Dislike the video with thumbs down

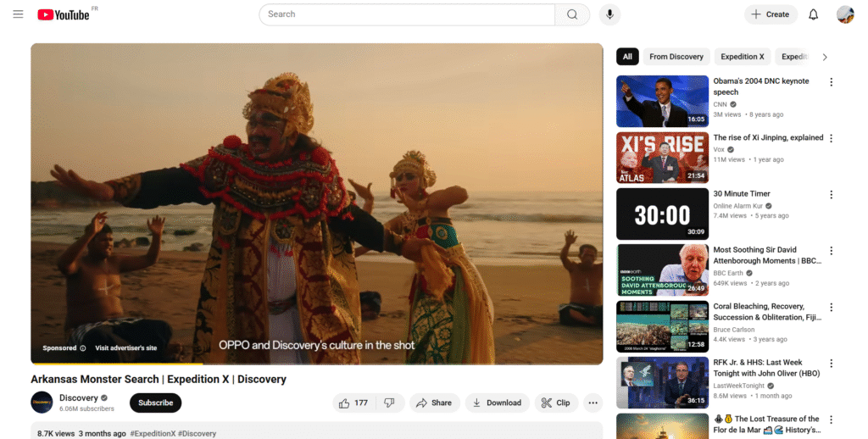click(389, 403)
